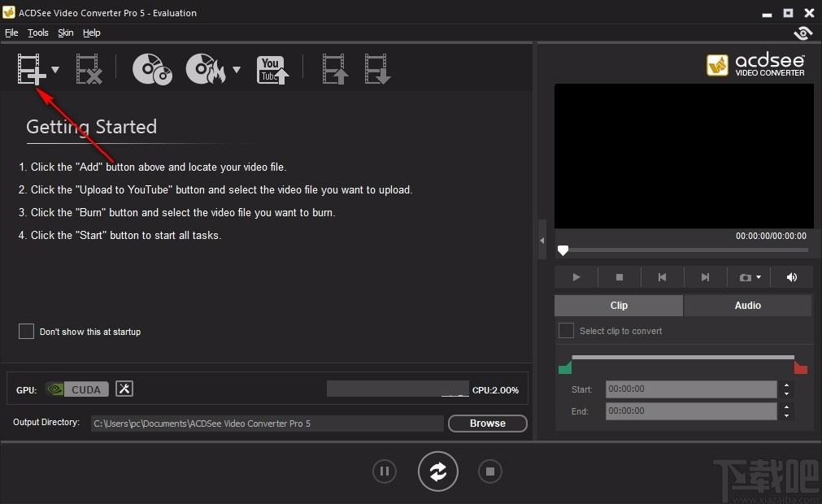
Task: Increase the Start time with up arrow
Action: click(786, 385)
